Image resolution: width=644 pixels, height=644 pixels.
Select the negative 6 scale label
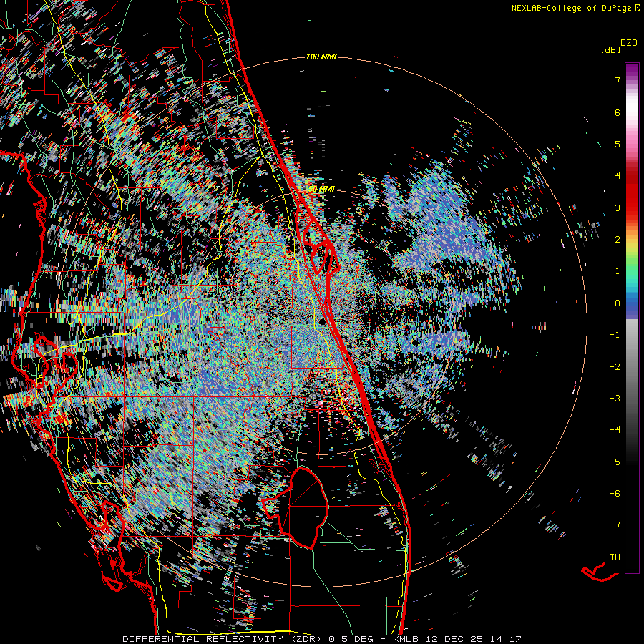615,494
